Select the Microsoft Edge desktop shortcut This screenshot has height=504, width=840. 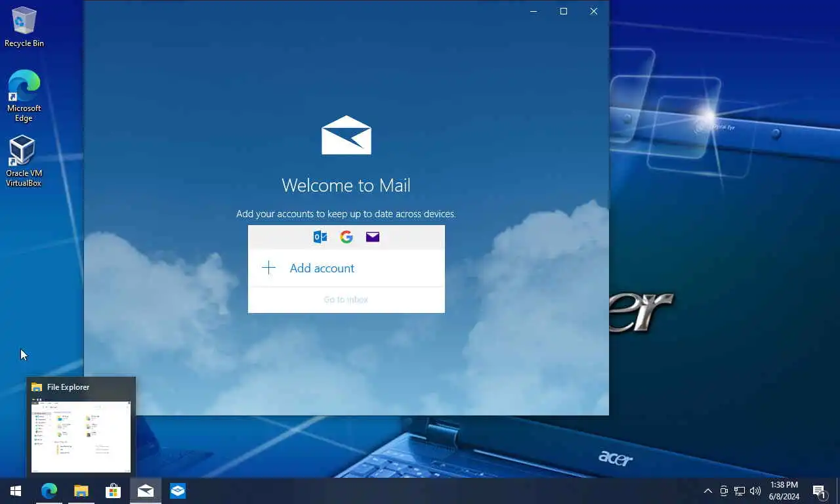pyautogui.click(x=24, y=96)
